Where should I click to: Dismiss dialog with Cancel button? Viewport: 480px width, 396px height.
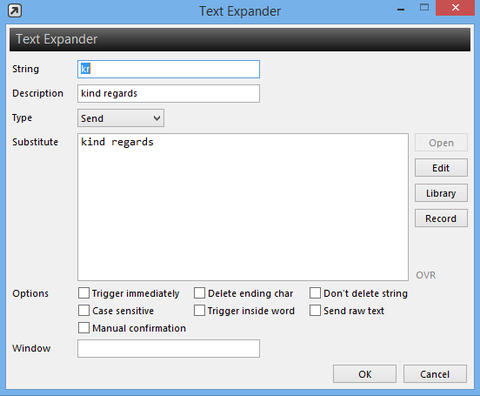click(x=435, y=374)
